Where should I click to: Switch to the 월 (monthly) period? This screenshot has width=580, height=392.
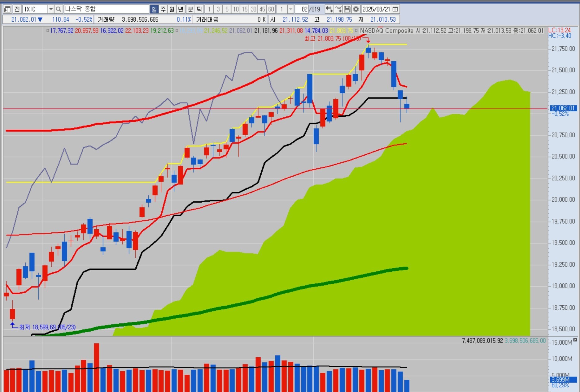click(172, 9)
